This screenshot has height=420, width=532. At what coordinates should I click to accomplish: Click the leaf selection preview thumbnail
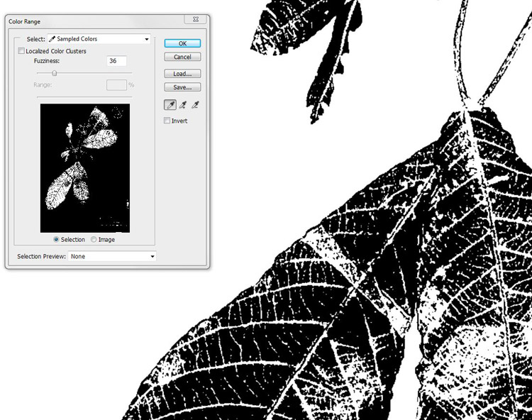pos(85,168)
